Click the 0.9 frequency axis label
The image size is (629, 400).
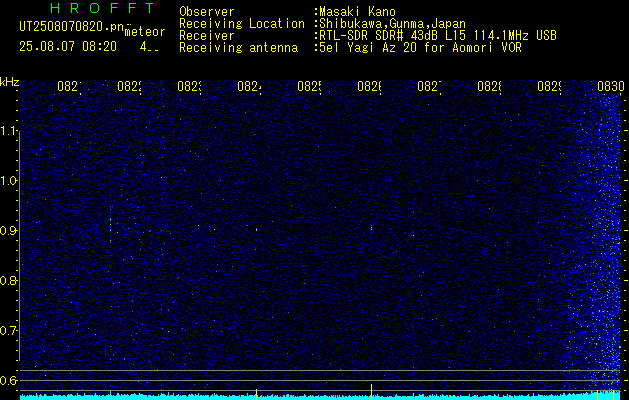coord(9,230)
